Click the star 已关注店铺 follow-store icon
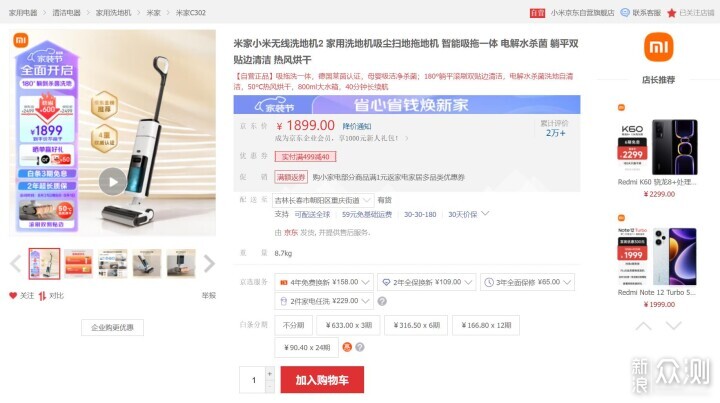Image resolution: width=720 pixels, height=403 pixels. [x=671, y=13]
